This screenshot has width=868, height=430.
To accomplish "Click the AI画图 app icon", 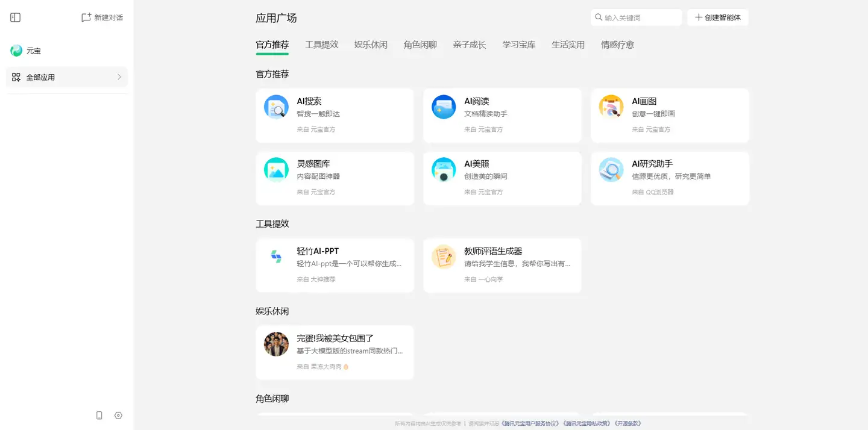I will tap(611, 107).
